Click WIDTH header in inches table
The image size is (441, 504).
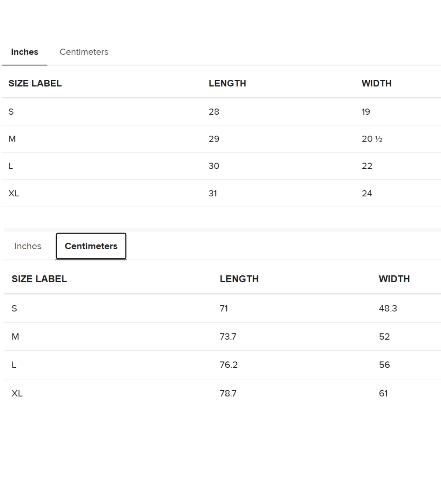point(377,83)
